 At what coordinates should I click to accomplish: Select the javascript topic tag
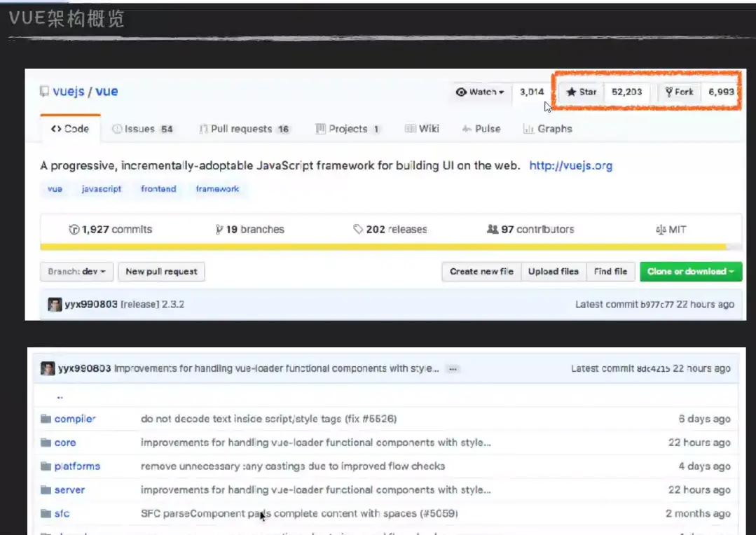[x=102, y=189]
